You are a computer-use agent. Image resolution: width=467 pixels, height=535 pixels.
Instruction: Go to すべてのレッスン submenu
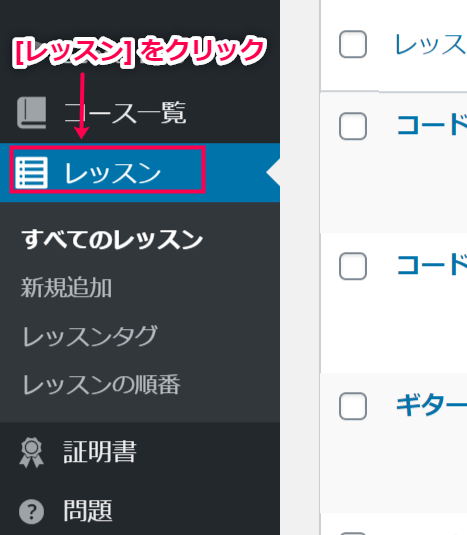point(112,240)
